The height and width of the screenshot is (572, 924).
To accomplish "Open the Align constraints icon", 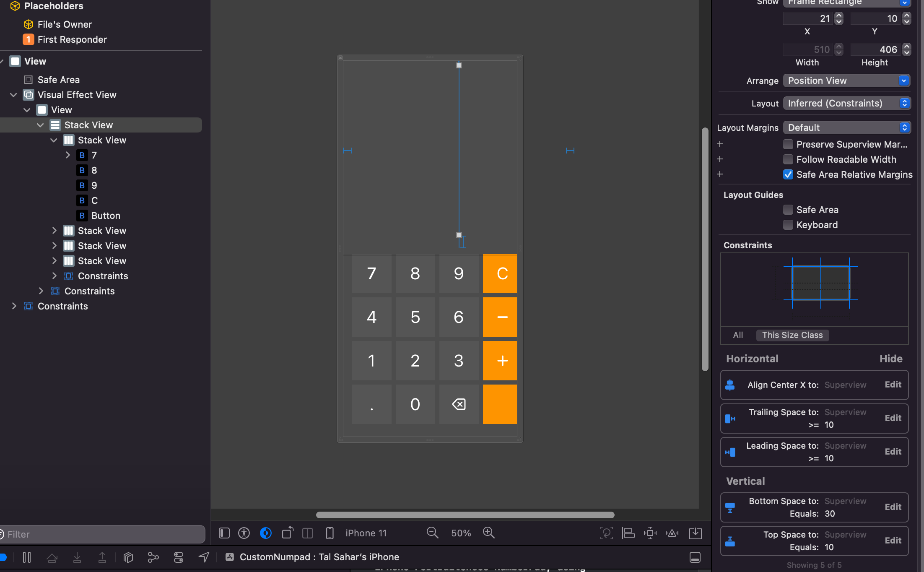I will click(x=628, y=533).
